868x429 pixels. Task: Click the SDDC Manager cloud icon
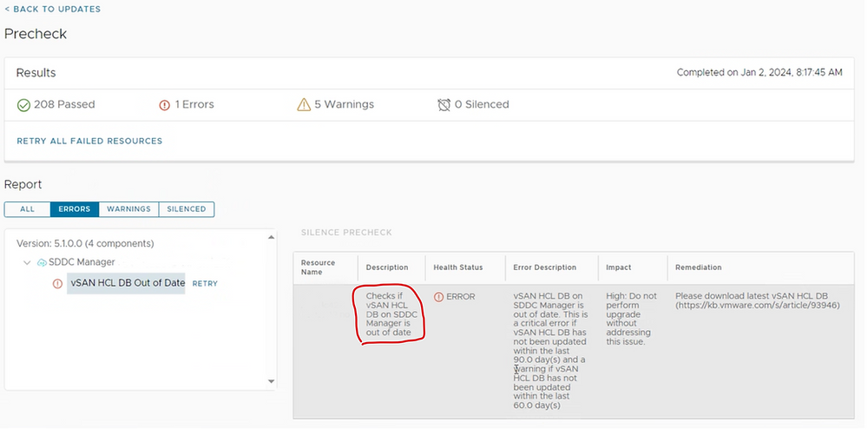(x=42, y=262)
